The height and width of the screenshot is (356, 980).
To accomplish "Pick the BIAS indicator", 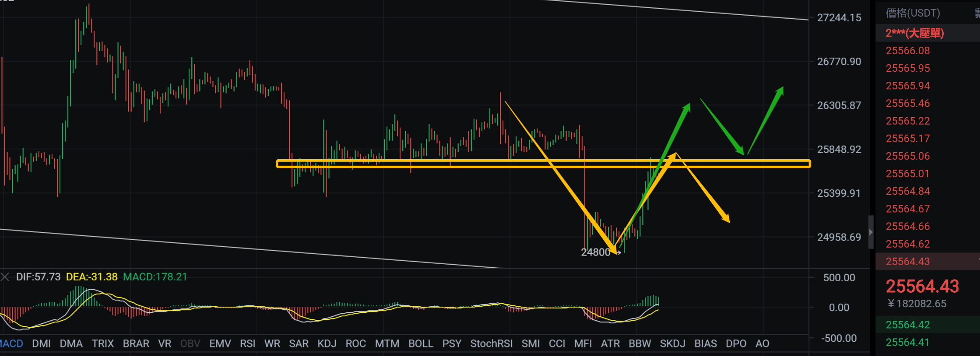I will [706, 343].
